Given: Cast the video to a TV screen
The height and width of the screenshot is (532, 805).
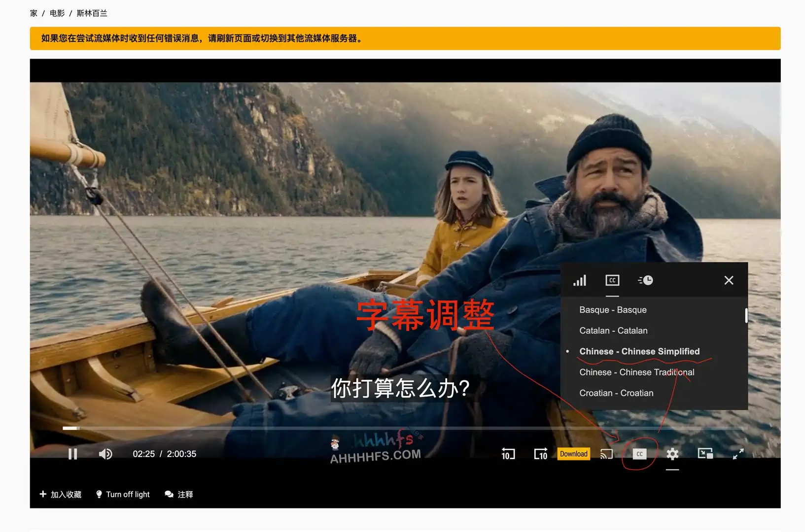Looking at the screenshot, I should click(x=607, y=454).
